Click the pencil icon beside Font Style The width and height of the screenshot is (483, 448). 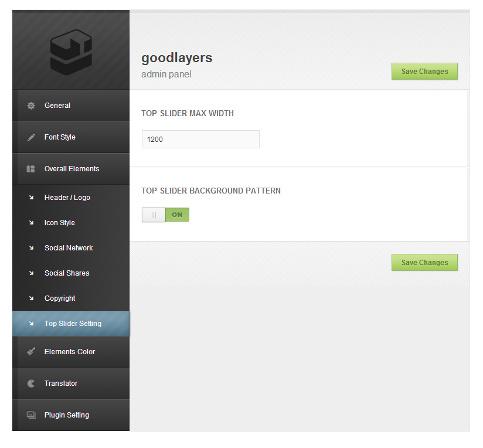click(x=31, y=137)
